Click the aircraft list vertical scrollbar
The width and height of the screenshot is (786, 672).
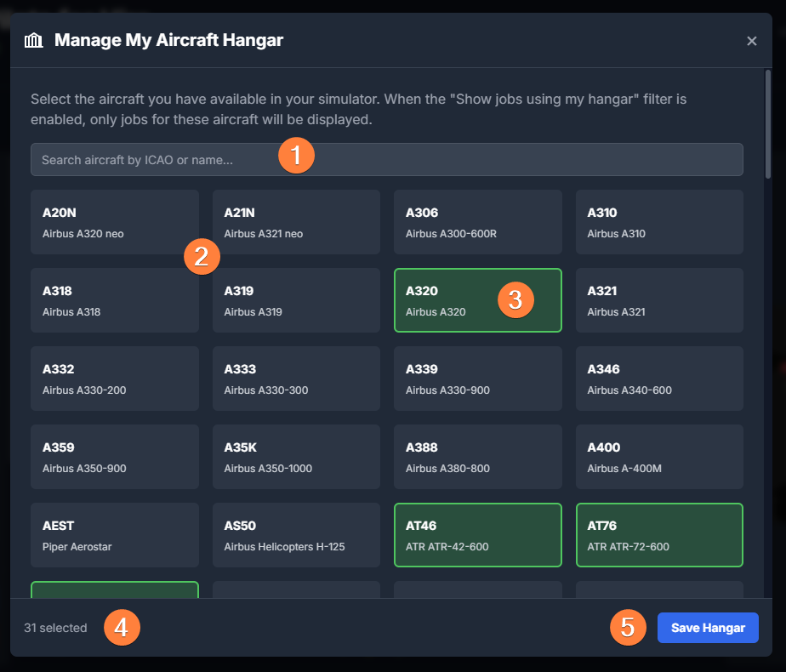(768, 123)
